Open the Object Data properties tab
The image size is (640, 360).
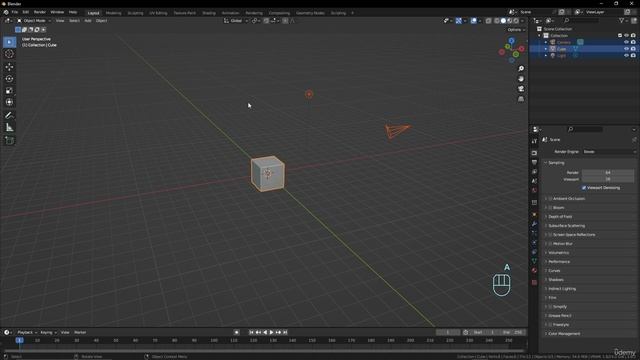534,261
